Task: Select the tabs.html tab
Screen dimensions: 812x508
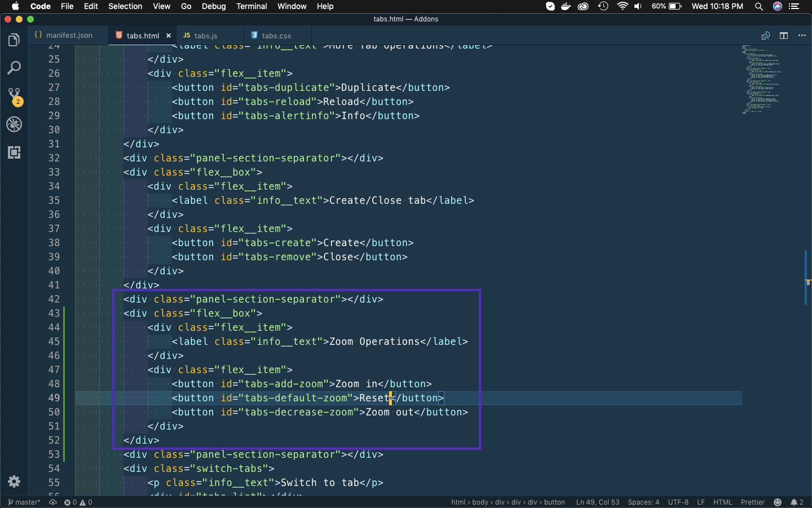Action: point(142,36)
